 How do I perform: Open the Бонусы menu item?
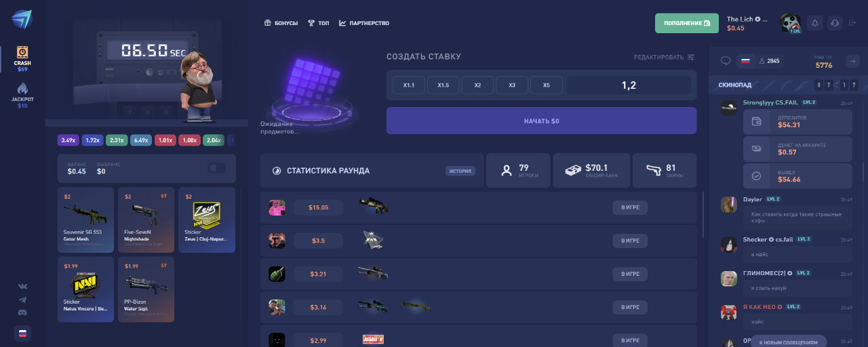tap(281, 23)
